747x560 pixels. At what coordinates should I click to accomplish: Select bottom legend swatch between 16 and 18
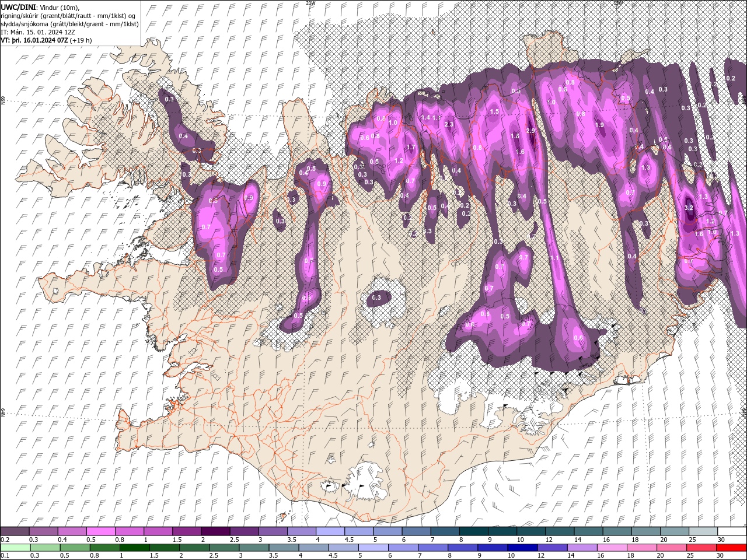click(613, 548)
